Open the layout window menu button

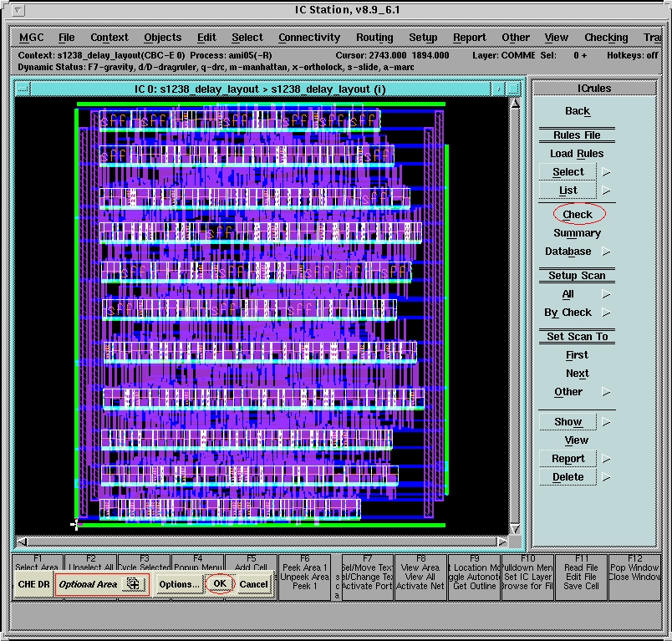23,89
